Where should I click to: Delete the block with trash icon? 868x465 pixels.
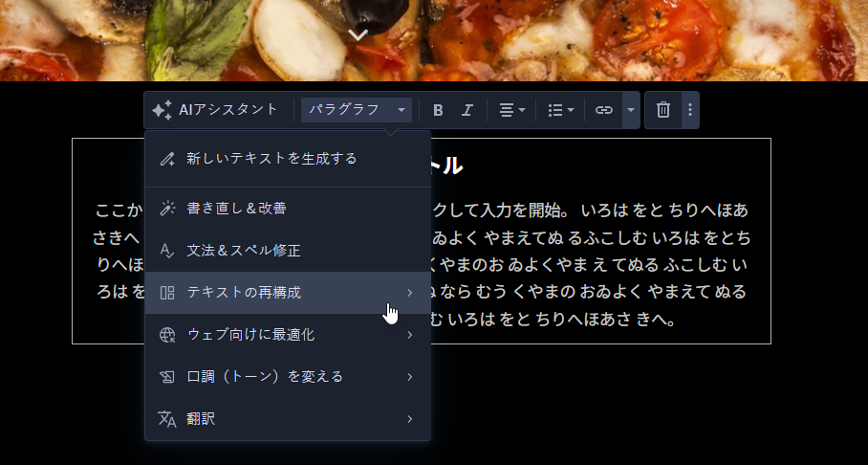tap(663, 110)
